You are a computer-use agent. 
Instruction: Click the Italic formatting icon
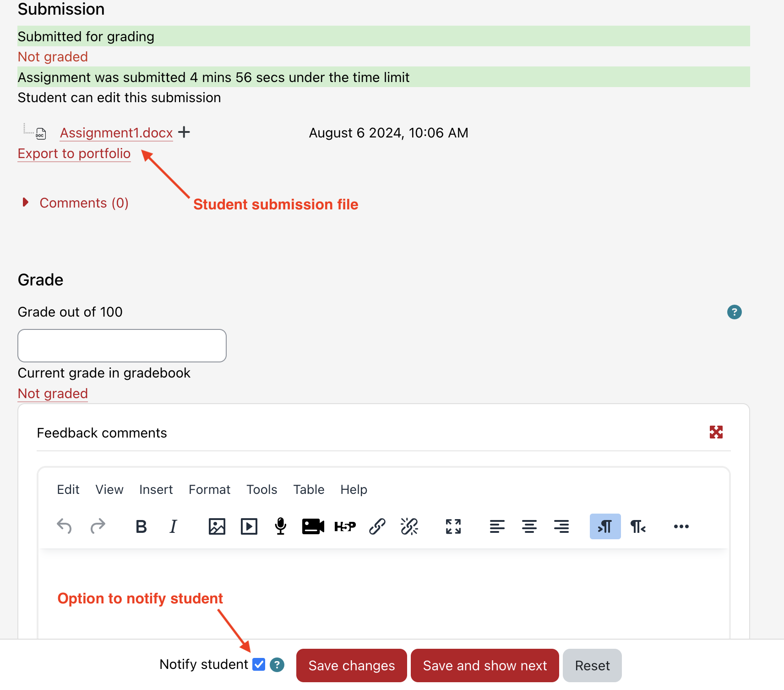pyautogui.click(x=173, y=526)
